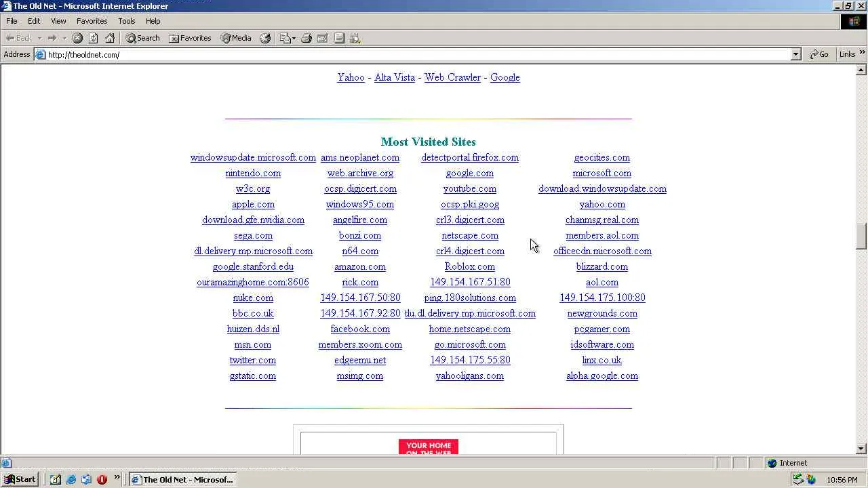Open the Favorites menu

92,21
